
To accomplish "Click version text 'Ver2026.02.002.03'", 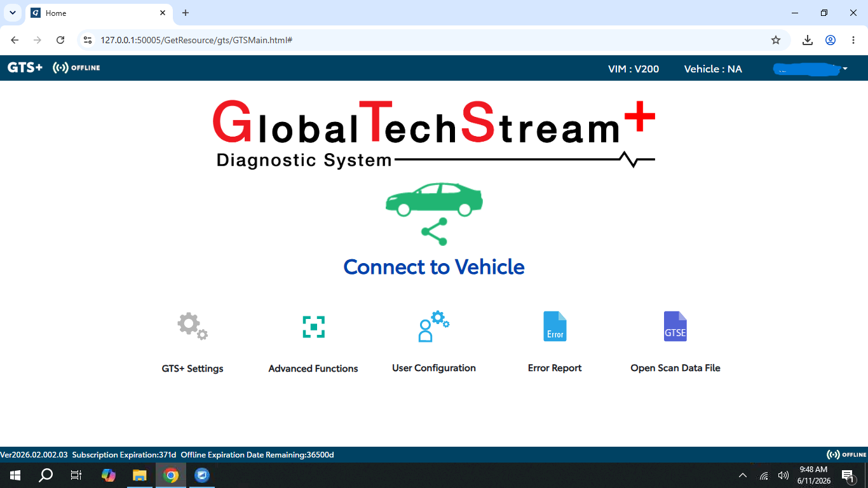I will 34,455.
